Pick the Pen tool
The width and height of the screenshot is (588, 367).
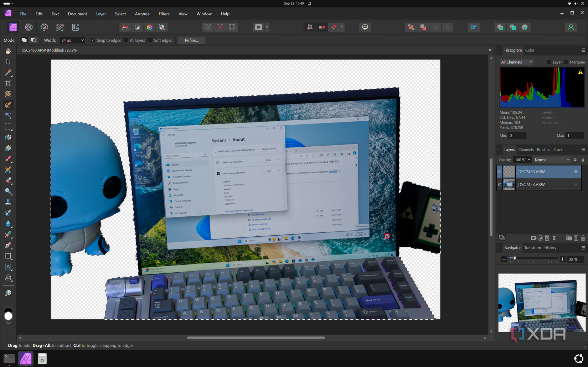(8, 245)
